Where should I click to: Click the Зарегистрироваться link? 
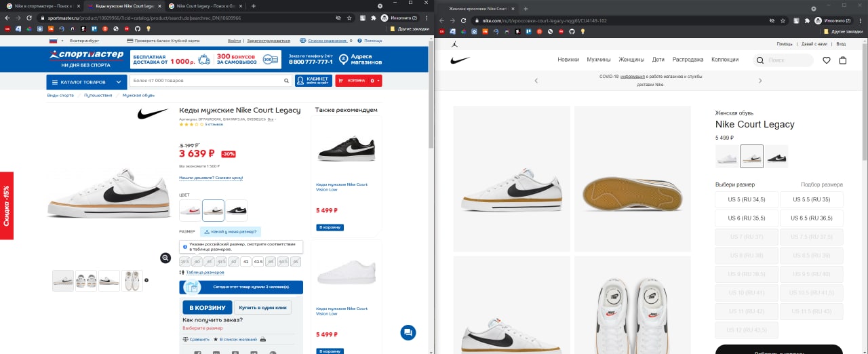tap(269, 41)
